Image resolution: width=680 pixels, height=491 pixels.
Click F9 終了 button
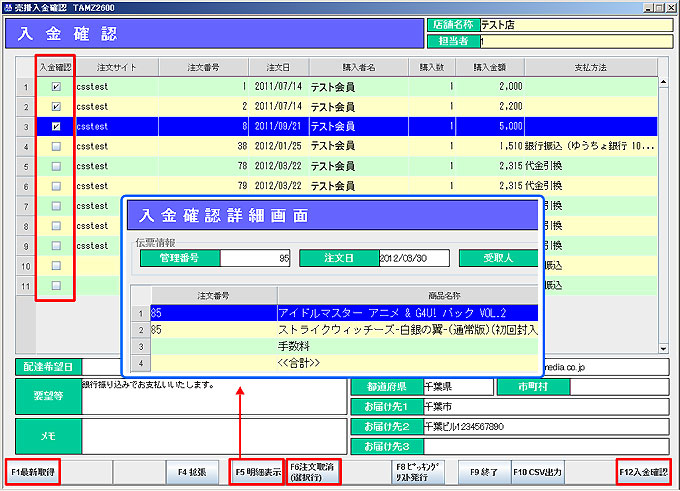point(484,472)
